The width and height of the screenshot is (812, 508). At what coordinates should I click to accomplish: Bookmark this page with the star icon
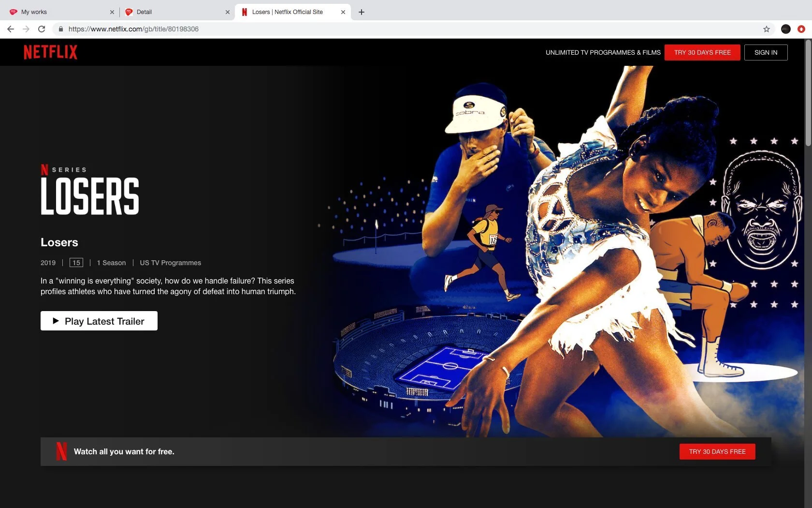click(x=767, y=29)
